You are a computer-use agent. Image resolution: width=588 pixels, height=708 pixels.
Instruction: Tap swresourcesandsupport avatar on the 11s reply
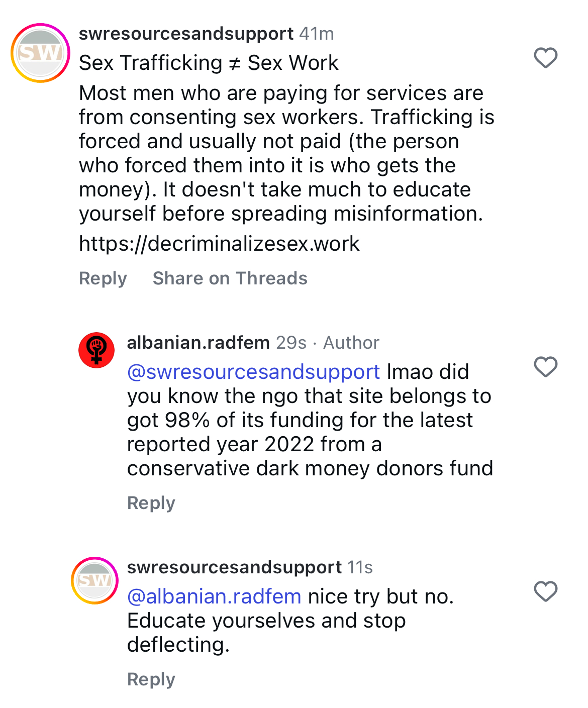click(x=94, y=580)
